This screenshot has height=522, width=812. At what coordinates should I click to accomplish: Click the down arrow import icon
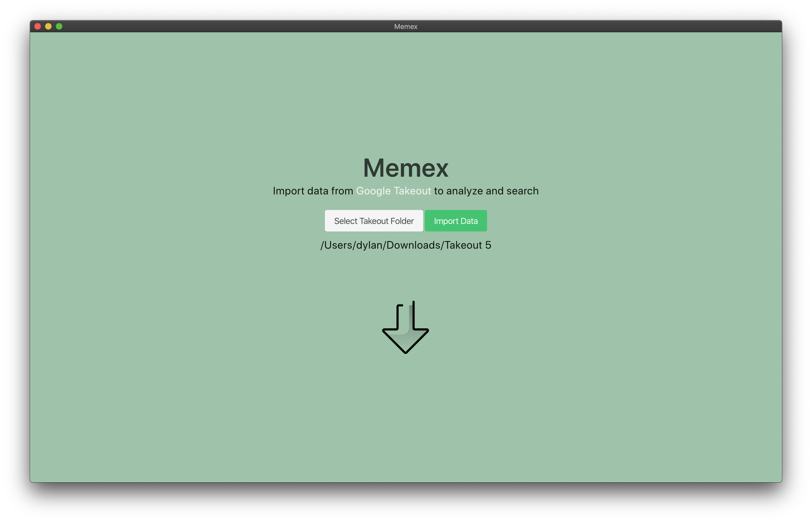coord(405,327)
